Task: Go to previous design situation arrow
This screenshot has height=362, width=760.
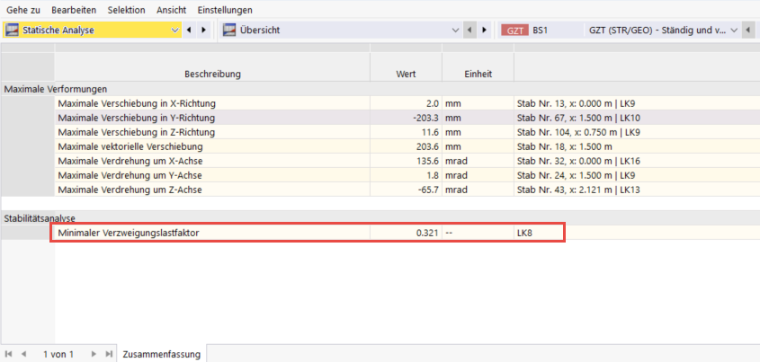Action: pyautogui.click(x=747, y=30)
